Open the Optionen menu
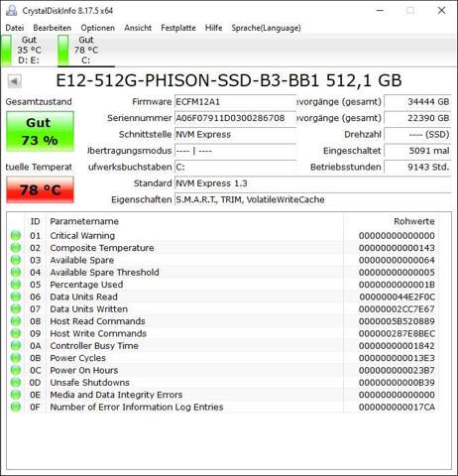The width and height of the screenshot is (458, 476). tap(98, 28)
